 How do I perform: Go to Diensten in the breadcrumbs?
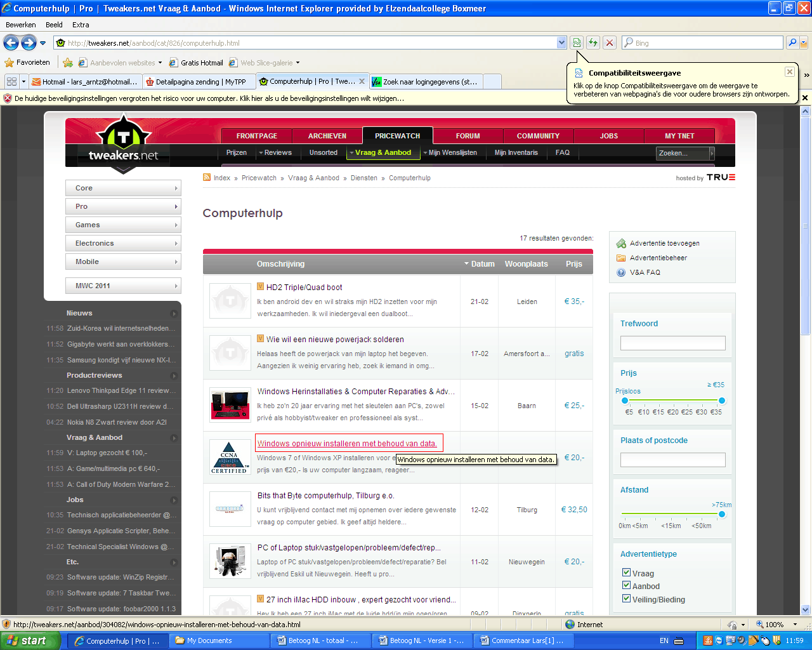(364, 178)
